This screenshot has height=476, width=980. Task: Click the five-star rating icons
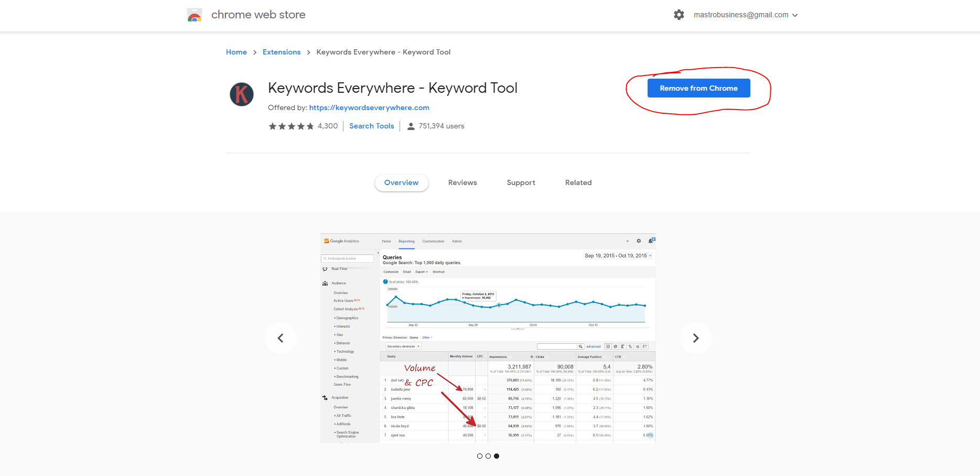pyautogui.click(x=291, y=126)
